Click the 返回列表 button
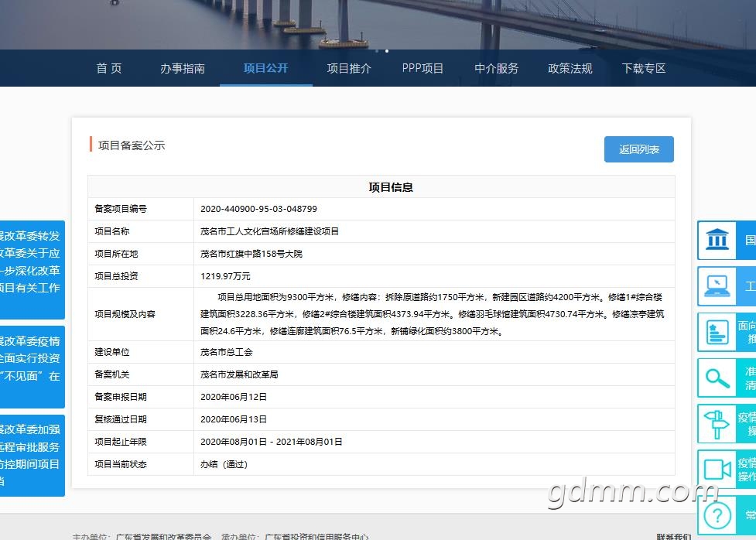 point(639,149)
